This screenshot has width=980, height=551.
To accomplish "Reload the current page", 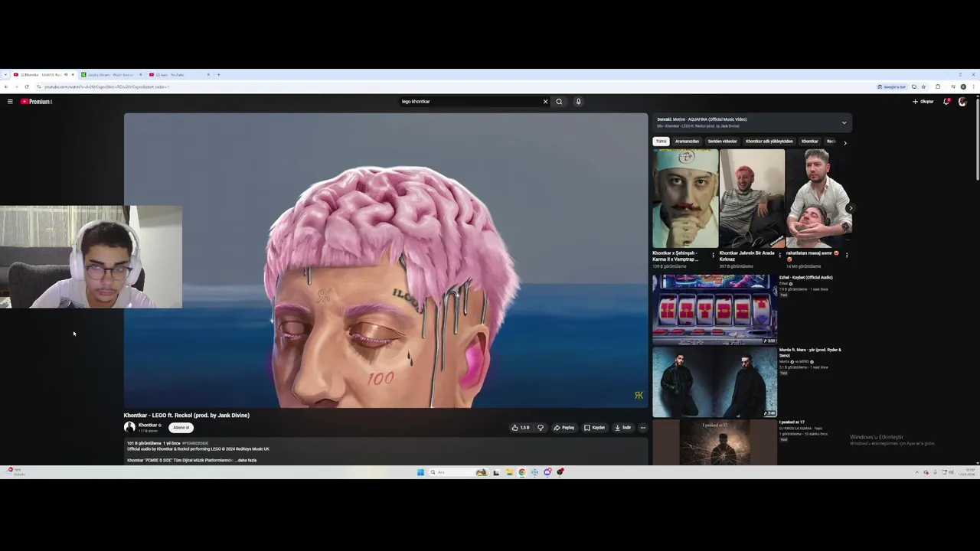I will click(27, 86).
